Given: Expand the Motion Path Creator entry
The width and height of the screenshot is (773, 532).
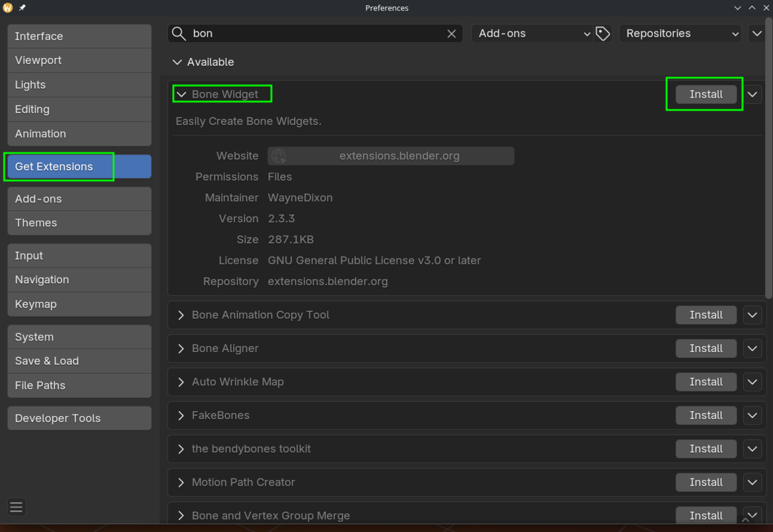Looking at the screenshot, I should 181,482.
